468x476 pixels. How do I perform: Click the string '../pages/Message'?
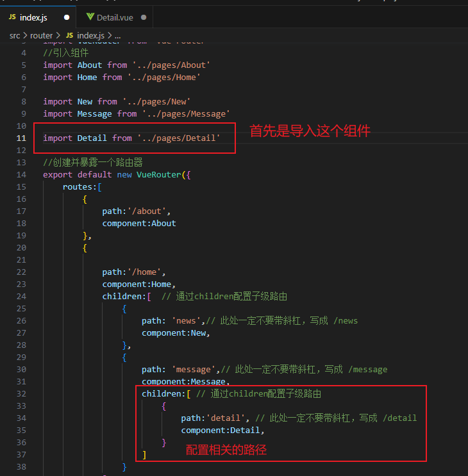186,114
